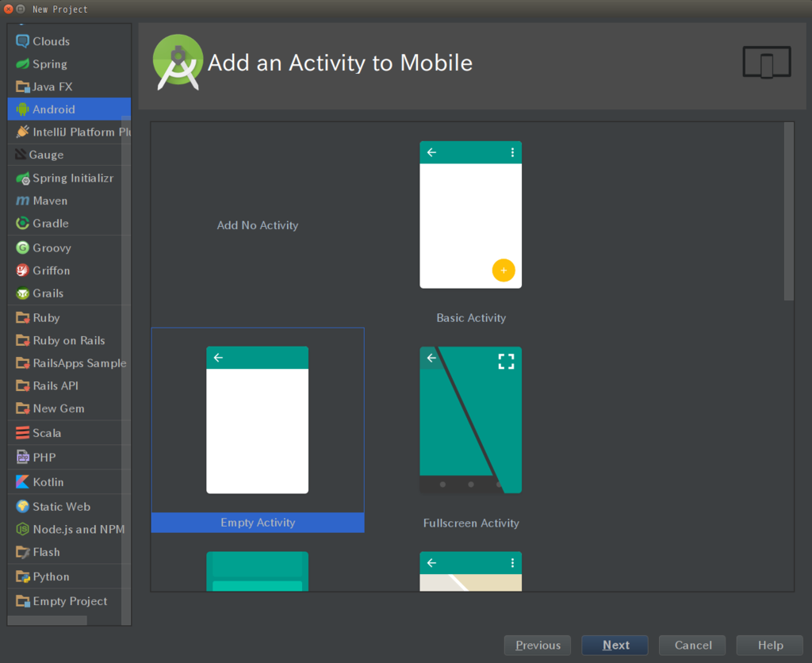Click the Flash folder icon

point(22,552)
